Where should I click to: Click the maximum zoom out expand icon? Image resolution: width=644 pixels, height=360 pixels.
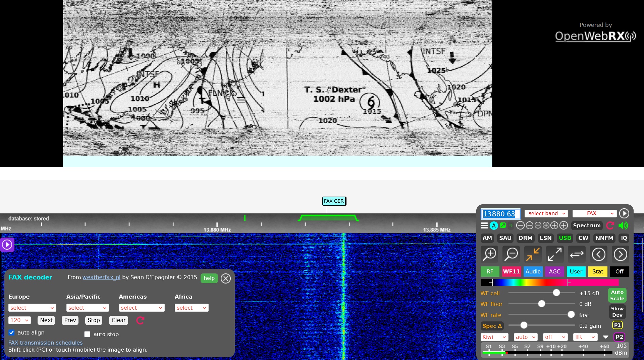554,254
